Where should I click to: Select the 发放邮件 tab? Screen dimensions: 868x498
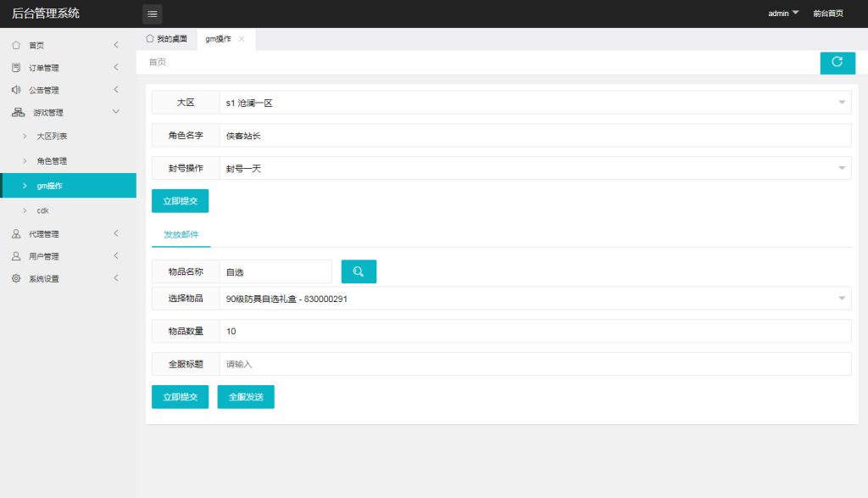(x=180, y=232)
